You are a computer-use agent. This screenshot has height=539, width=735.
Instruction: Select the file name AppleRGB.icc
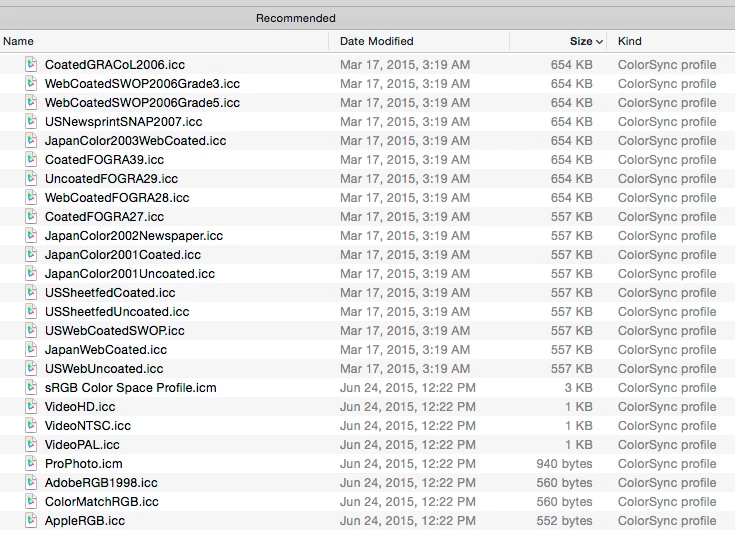coord(85,520)
